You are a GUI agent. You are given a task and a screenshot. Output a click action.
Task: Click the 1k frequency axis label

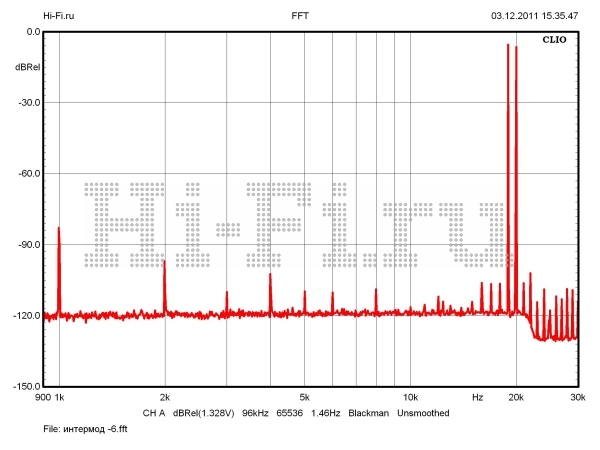[x=59, y=398]
